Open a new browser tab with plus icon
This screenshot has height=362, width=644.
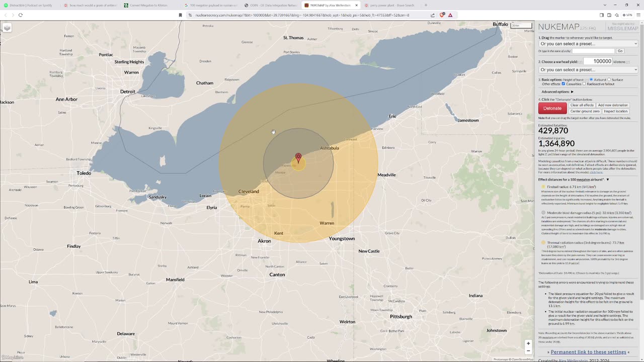426,5
